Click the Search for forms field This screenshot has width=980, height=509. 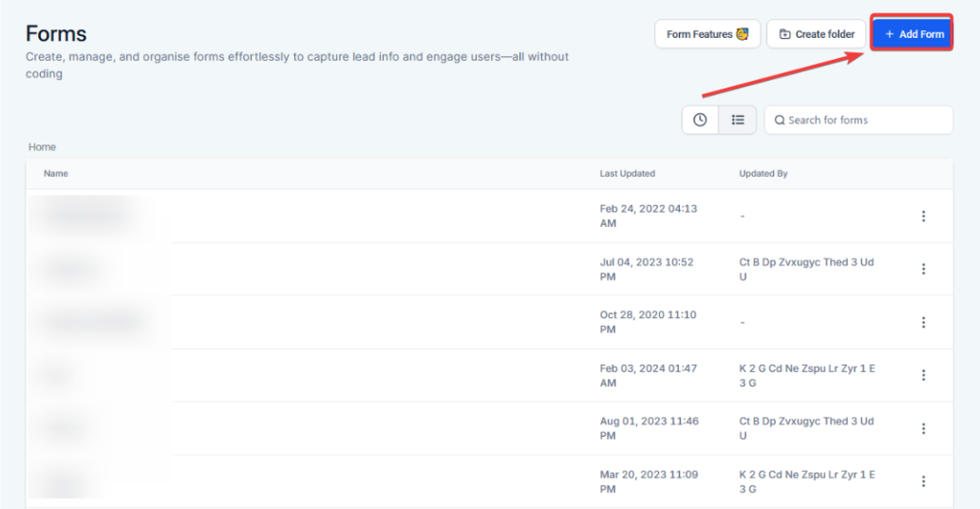(x=864, y=121)
